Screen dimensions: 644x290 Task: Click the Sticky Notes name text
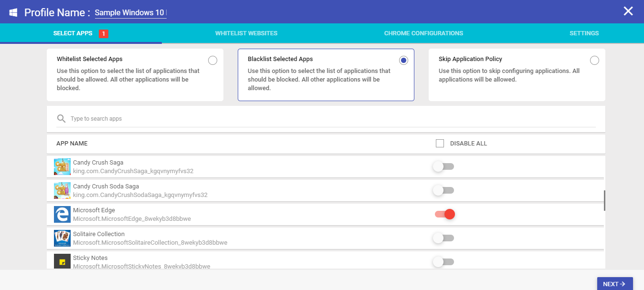coord(90,258)
